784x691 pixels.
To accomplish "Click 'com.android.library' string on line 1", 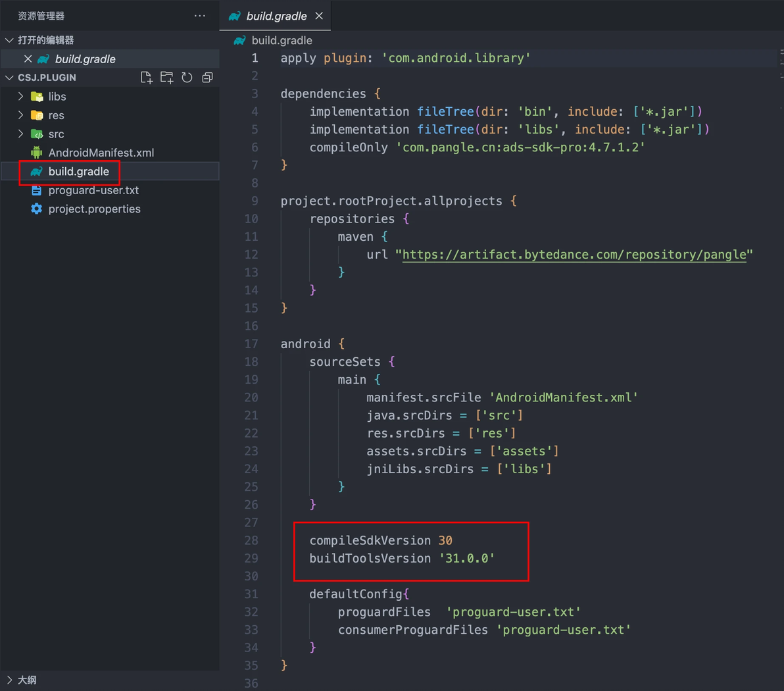I will (456, 58).
